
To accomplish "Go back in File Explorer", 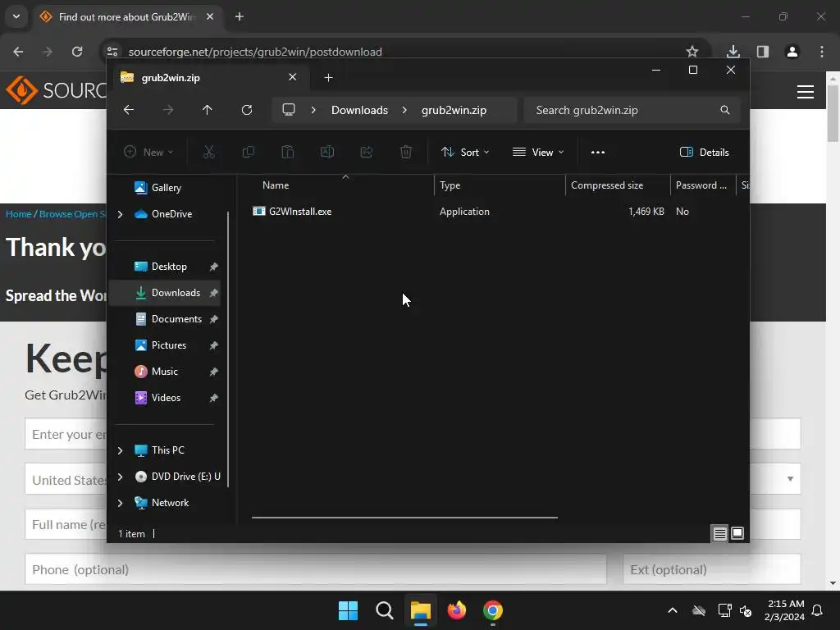I will (x=129, y=110).
